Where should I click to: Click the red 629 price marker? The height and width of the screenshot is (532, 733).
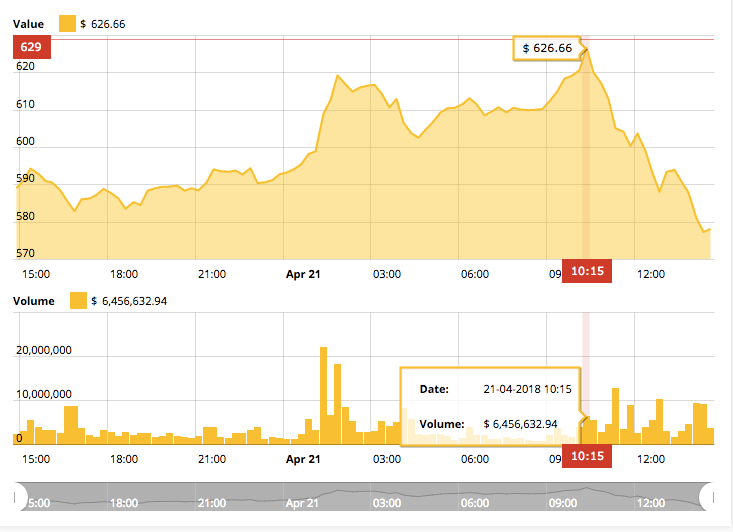32,47
